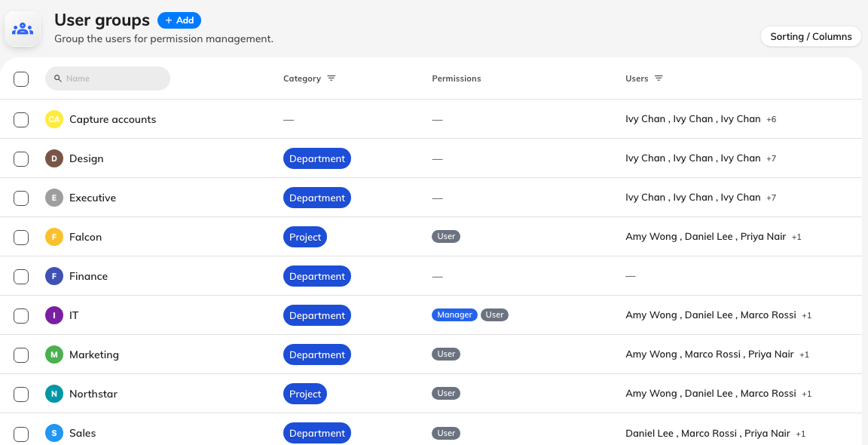Click the Manager permission badge in IT row

coord(454,315)
